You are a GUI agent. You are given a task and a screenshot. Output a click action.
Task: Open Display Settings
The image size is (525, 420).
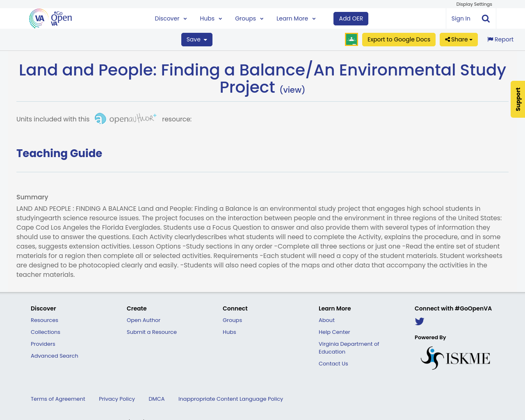click(x=474, y=4)
